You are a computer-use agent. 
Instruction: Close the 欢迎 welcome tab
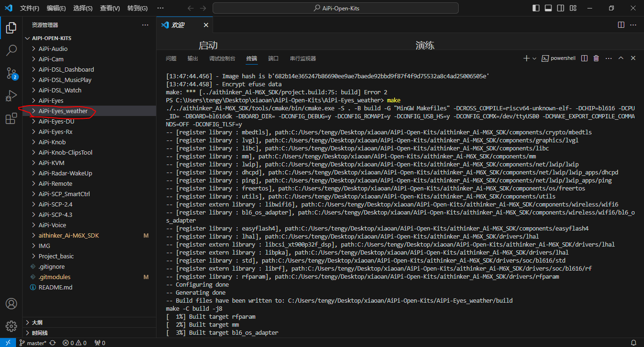pos(206,25)
